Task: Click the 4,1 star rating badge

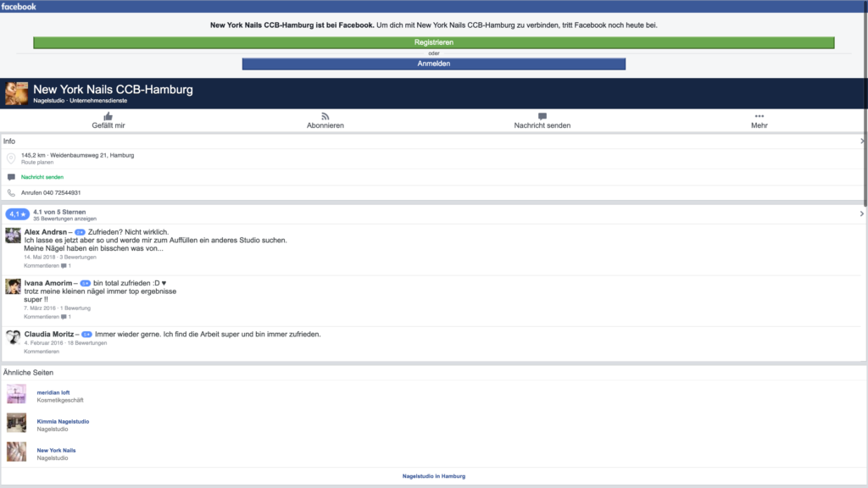Action: click(x=18, y=215)
